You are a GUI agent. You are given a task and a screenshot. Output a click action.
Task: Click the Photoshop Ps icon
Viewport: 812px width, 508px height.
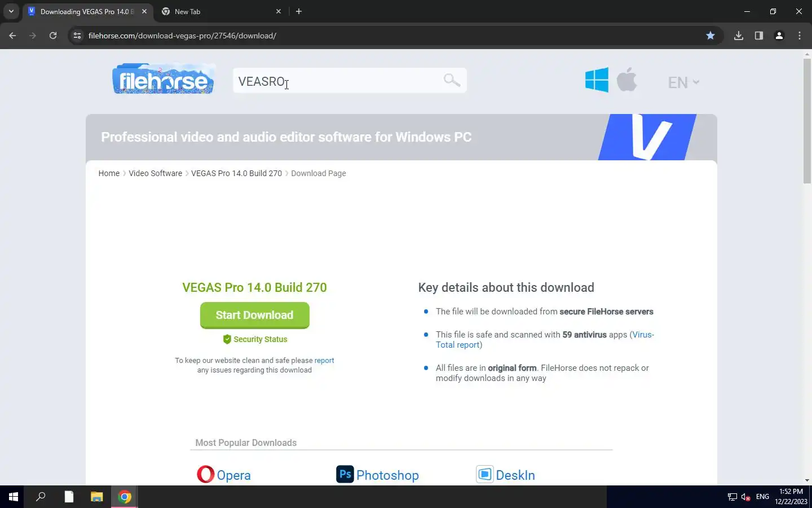pos(345,474)
